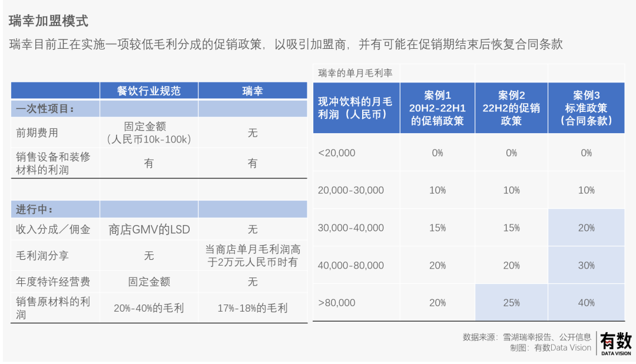Select the subtitle sentence about 促销政策

point(286,45)
